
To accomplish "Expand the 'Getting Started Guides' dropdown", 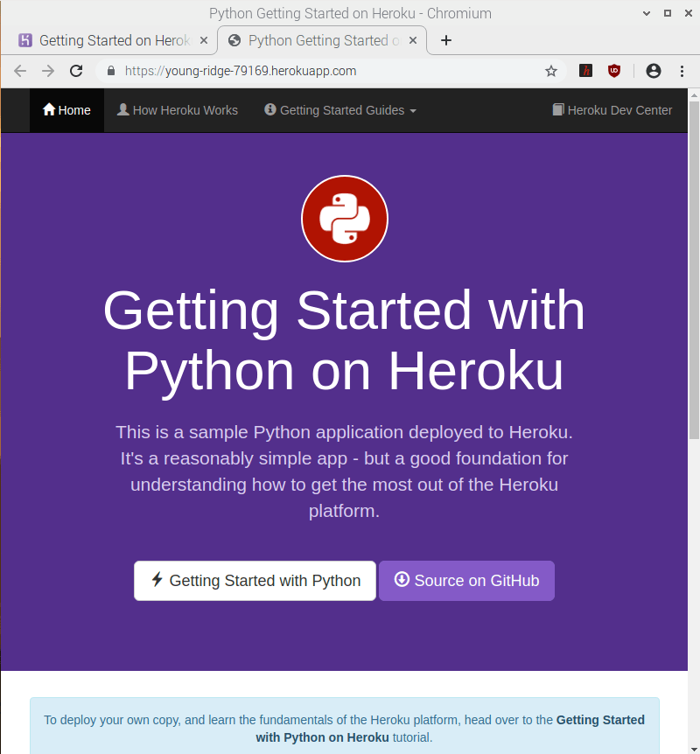I will click(x=340, y=110).
